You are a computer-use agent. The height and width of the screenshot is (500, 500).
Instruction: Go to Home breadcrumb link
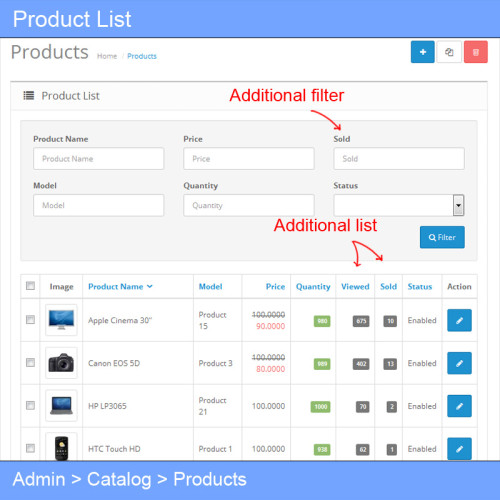107,56
